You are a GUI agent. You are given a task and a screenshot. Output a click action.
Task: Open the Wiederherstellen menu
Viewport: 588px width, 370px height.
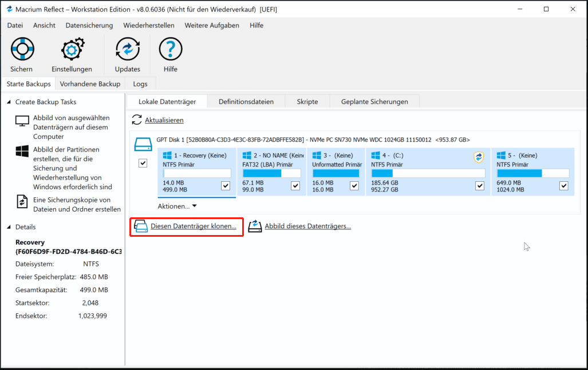(x=149, y=26)
